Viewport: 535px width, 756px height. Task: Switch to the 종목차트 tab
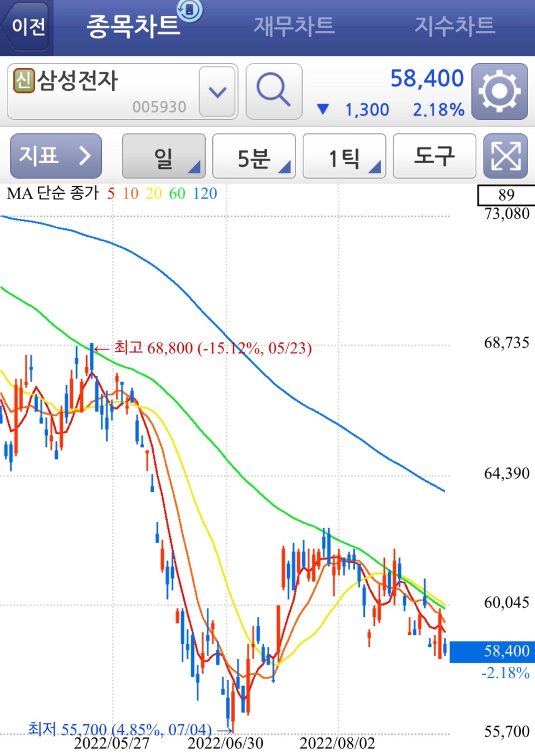click(133, 26)
